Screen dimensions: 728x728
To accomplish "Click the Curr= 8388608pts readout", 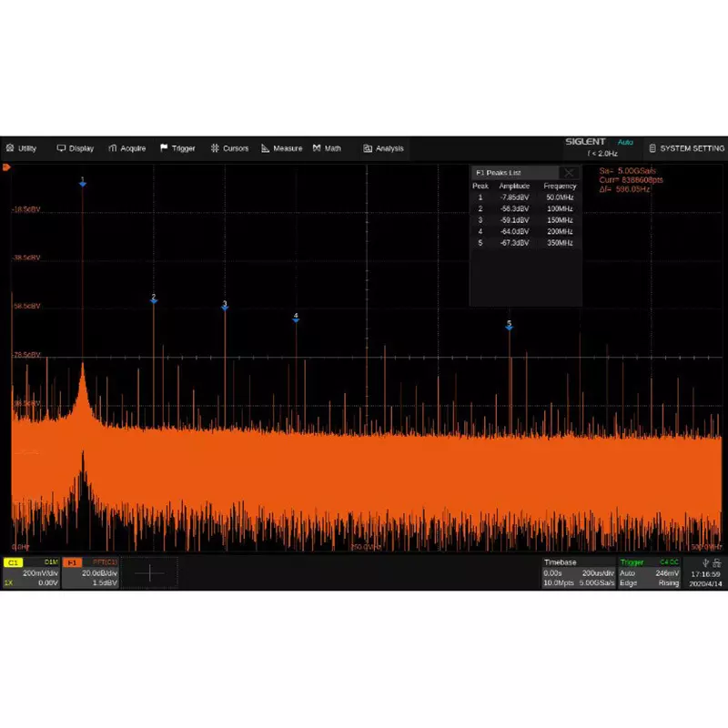I will (x=631, y=179).
